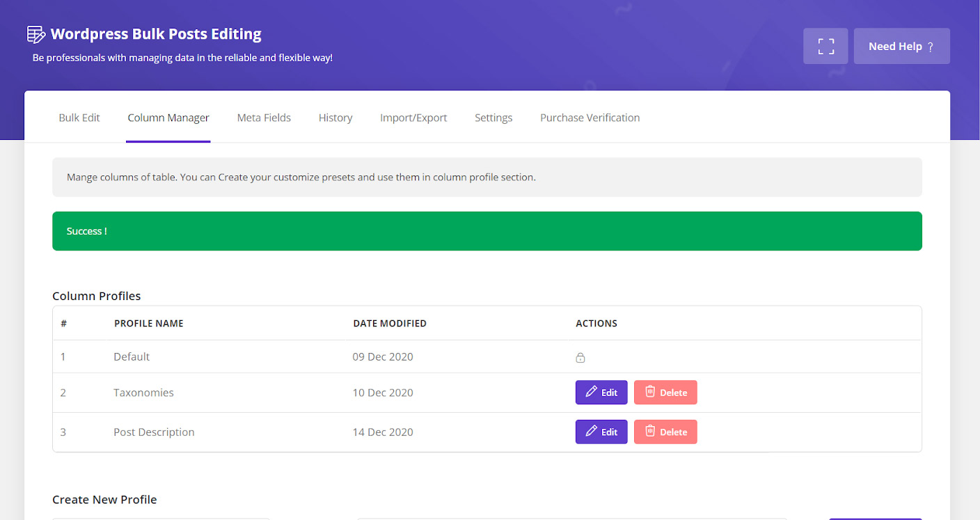Delete the Post Description profile
Screen dimensions: 980x520
point(665,432)
